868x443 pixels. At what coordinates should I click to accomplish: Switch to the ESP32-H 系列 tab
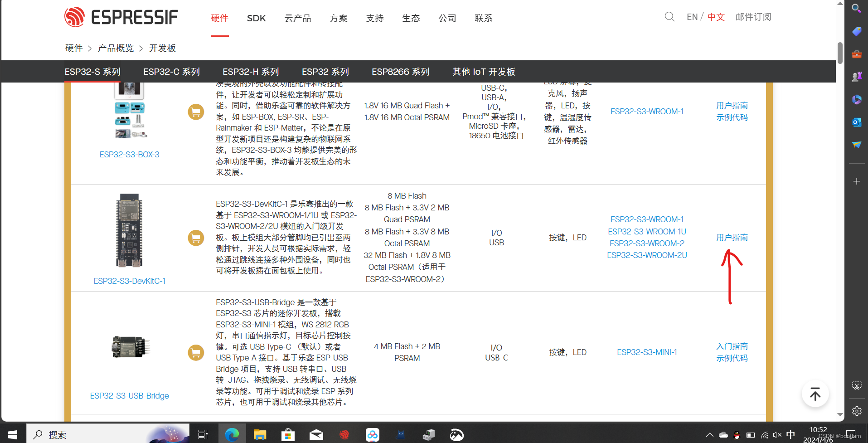[x=251, y=72]
